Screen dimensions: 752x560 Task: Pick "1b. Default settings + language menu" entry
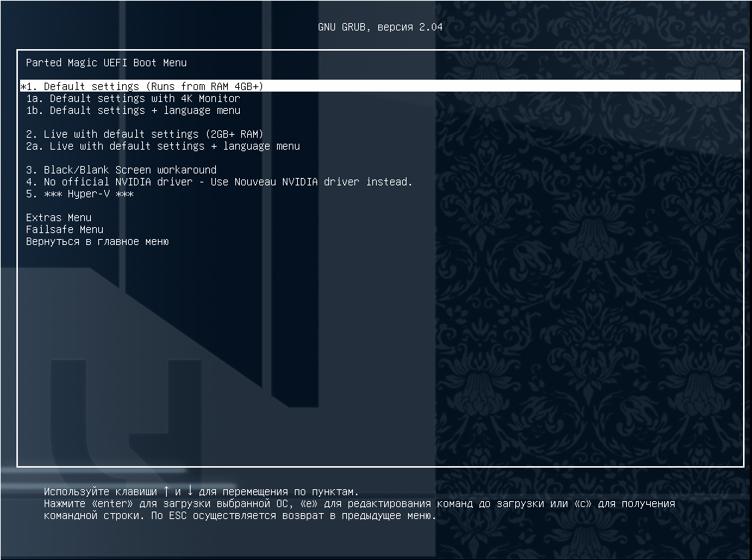point(133,110)
